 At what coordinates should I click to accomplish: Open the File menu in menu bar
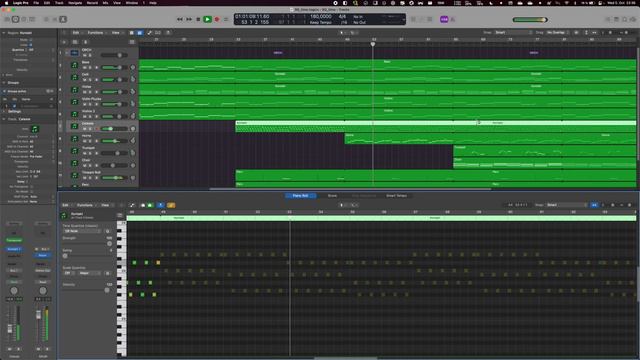(36, 3)
